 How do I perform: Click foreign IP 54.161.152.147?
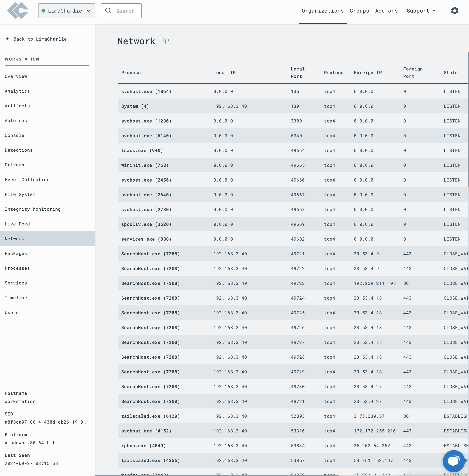point(373,461)
